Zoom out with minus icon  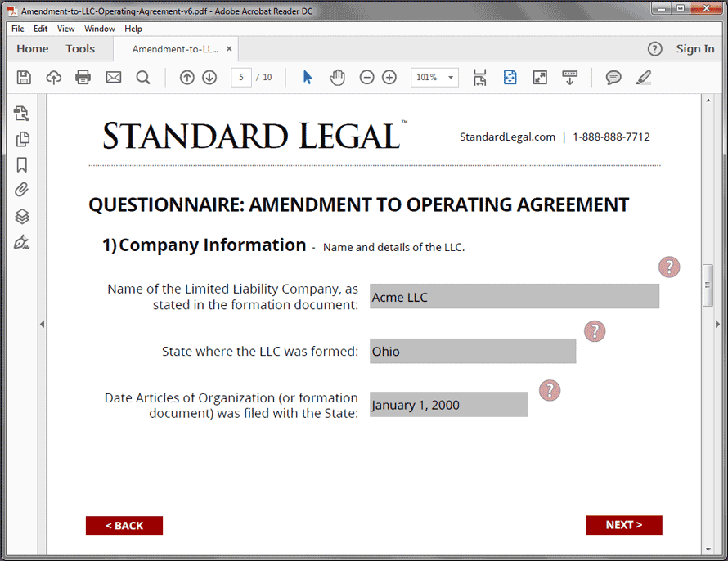pos(366,77)
